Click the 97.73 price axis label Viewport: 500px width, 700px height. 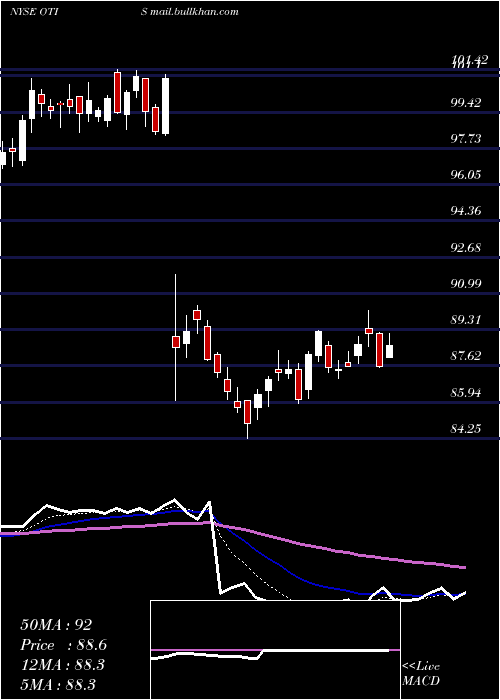466,139
